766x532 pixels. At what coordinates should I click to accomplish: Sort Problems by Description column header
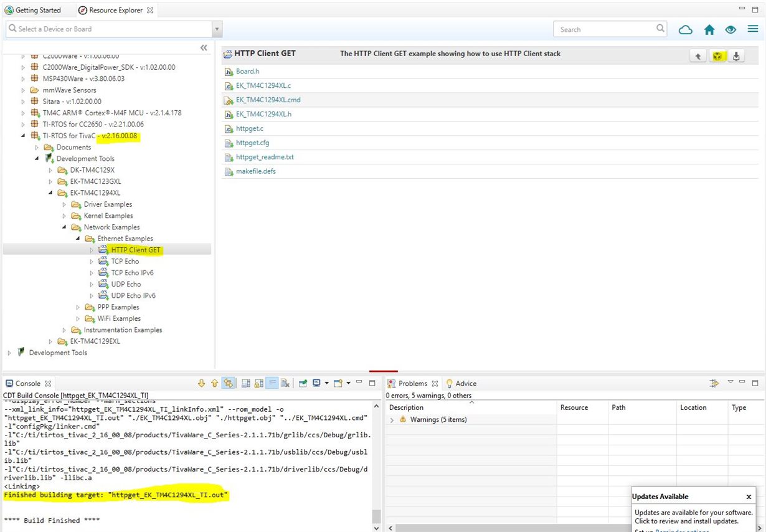(471, 407)
